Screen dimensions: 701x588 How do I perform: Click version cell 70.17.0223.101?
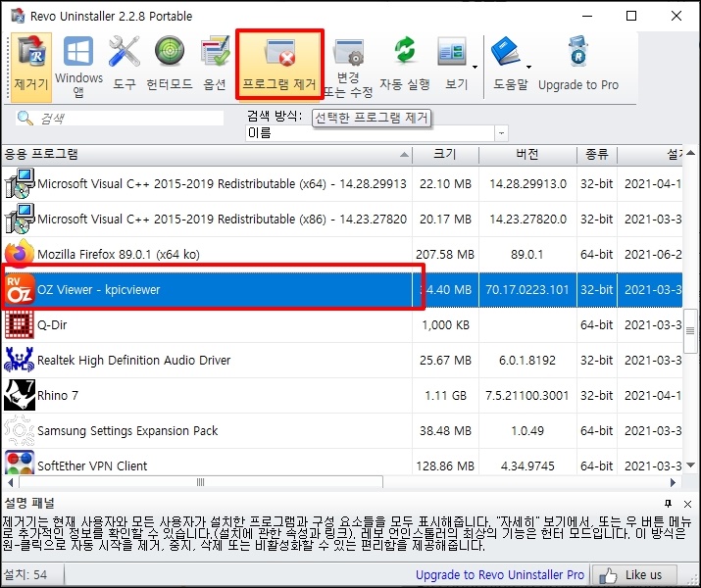click(527, 289)
